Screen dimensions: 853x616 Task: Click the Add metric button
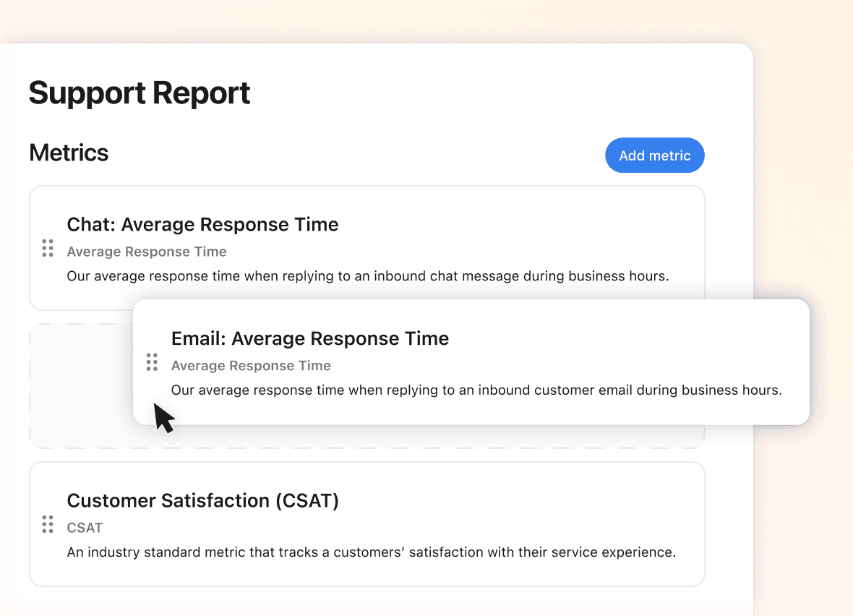coord(654,155)
